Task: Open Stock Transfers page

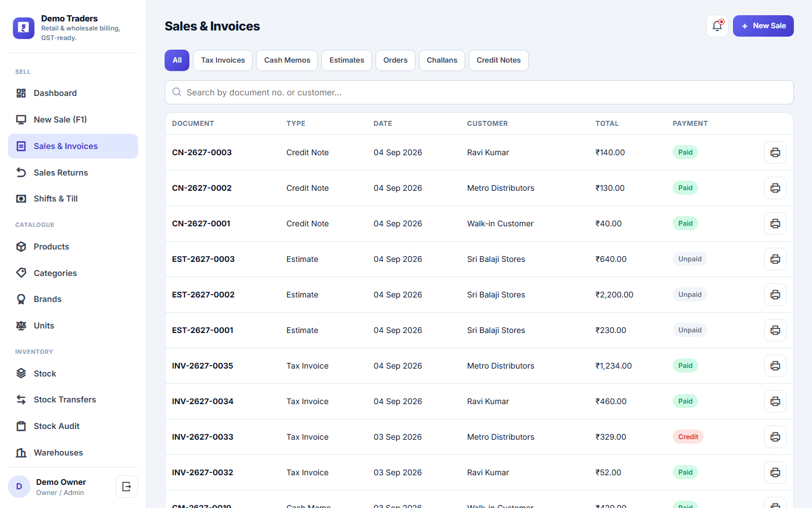Action: click(73, 400)
